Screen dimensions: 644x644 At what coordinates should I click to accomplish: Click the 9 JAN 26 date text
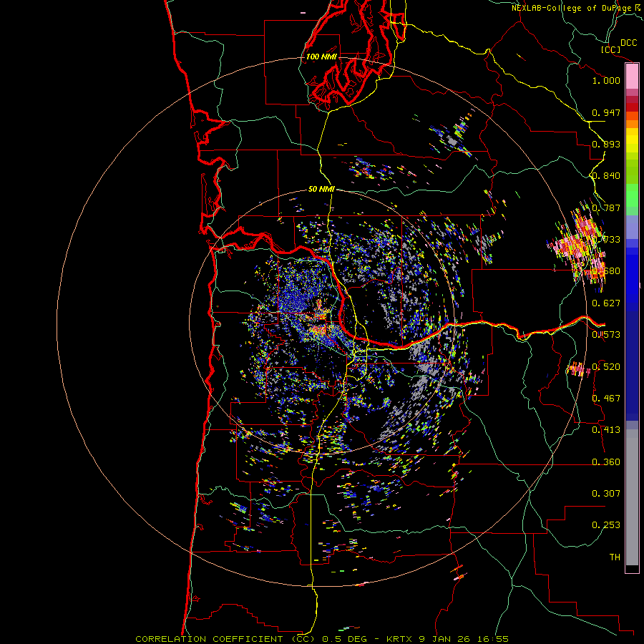pyautogui.click(x=446, y=639)
